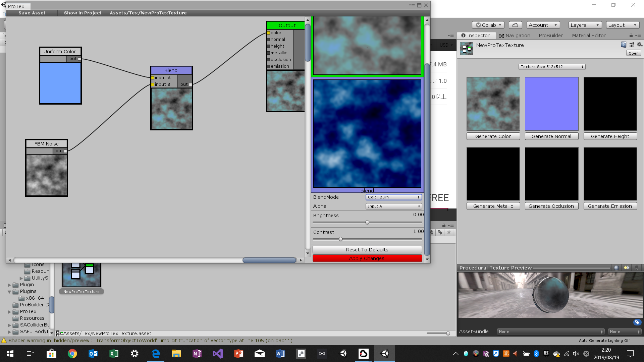The image size is (644, 362).
Task: Open the preset sliders icon in Inspector
Action: [632, 45]
